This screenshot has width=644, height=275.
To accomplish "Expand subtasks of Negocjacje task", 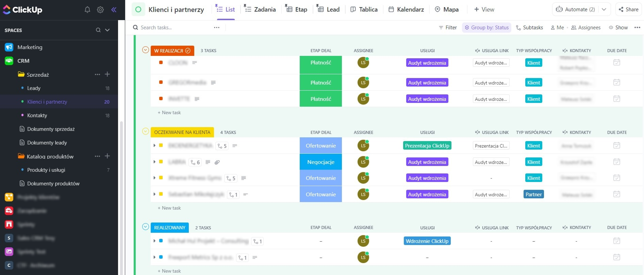I will click(x=154, y=162).
